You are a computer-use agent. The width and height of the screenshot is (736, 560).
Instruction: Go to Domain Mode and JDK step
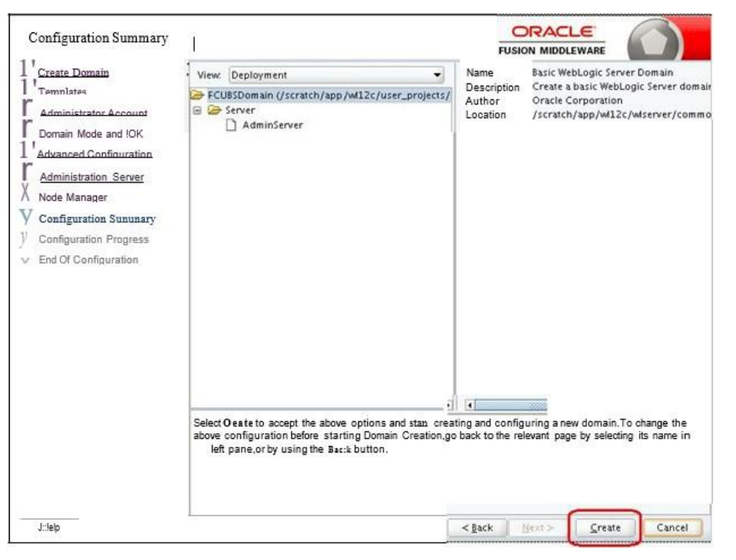pos(91,134)
